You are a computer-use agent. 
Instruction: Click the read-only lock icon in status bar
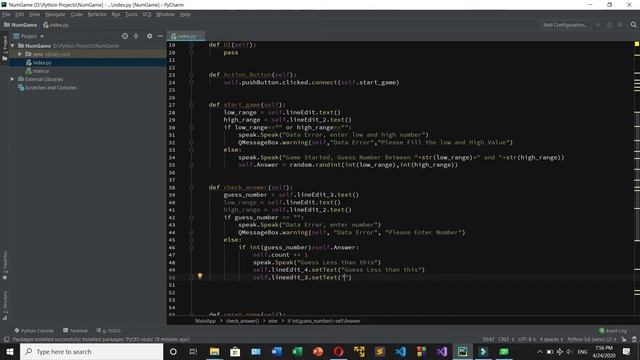[624, 339]
